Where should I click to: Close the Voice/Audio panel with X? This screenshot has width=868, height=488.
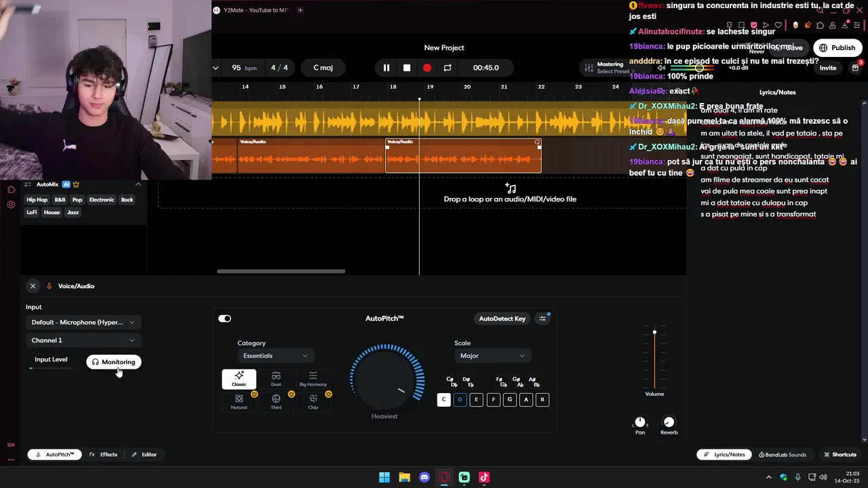pyautogui.click(x=33, y=286)
